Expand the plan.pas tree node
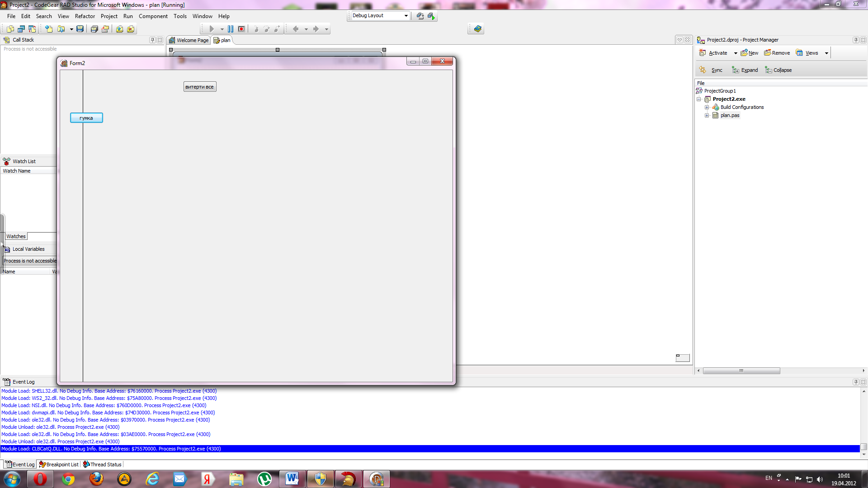The width and height of the screenshot is (868, 488). pos(707,115)
